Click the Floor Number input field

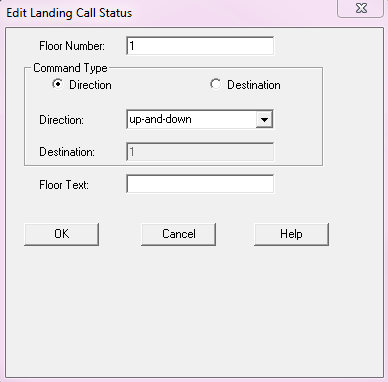[200, 46]
